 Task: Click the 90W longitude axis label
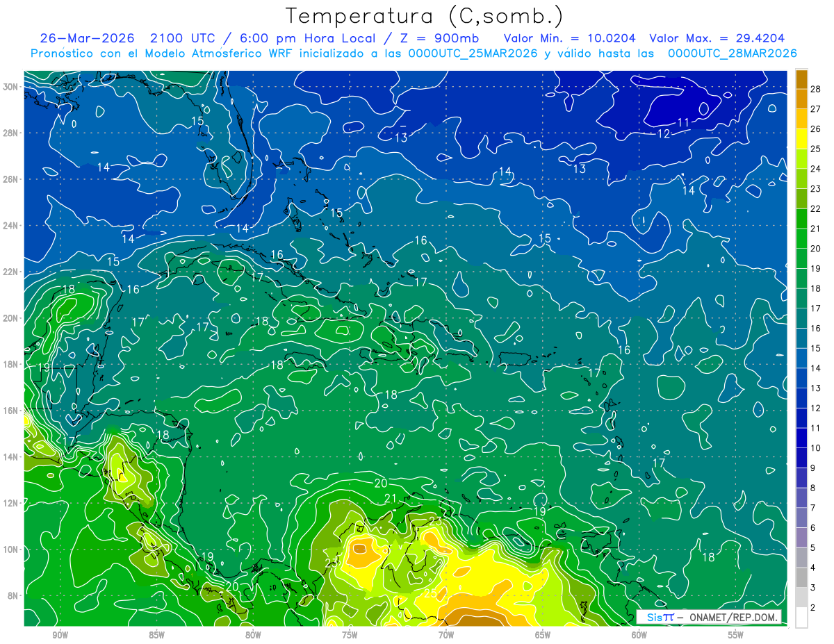click(x=60, y=635)
